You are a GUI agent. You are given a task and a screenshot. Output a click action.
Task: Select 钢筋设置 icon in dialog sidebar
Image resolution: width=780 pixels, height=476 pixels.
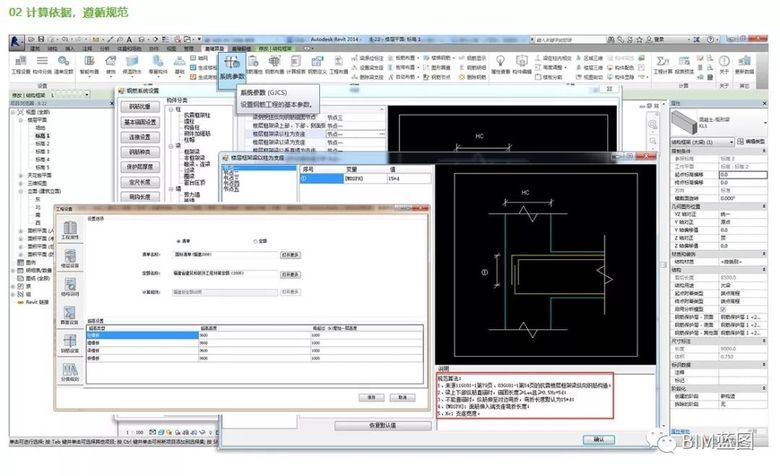pos(69,344)
